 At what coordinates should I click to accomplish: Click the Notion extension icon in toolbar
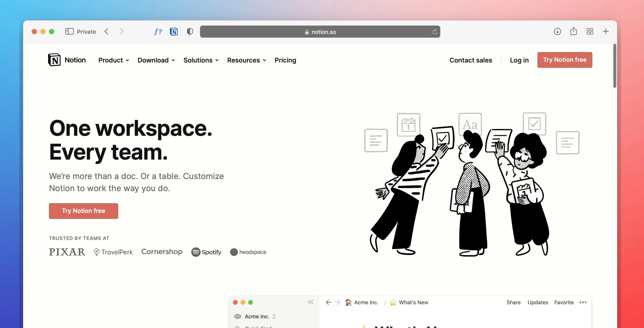pyautogui.click(x=174, y=32)
